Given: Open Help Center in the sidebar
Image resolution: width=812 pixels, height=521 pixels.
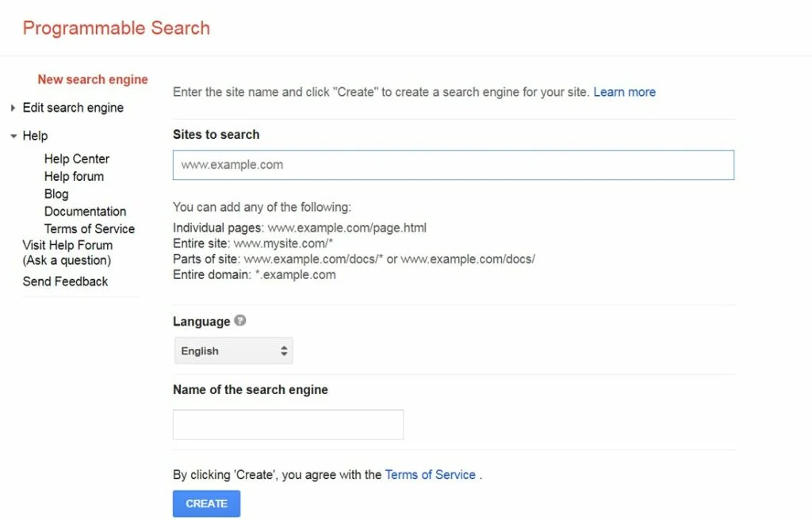Looking at the screenshot, I should tap(77, 159).
